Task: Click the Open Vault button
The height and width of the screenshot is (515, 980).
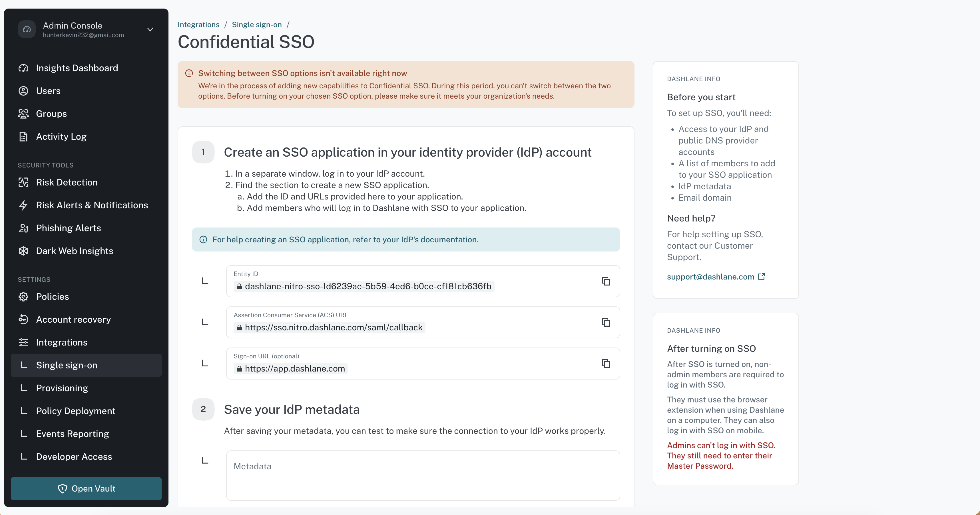Action: [86, 488]
